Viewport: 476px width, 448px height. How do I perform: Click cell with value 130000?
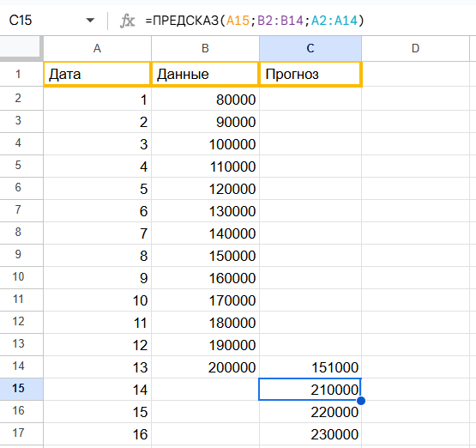pos(205,211)
